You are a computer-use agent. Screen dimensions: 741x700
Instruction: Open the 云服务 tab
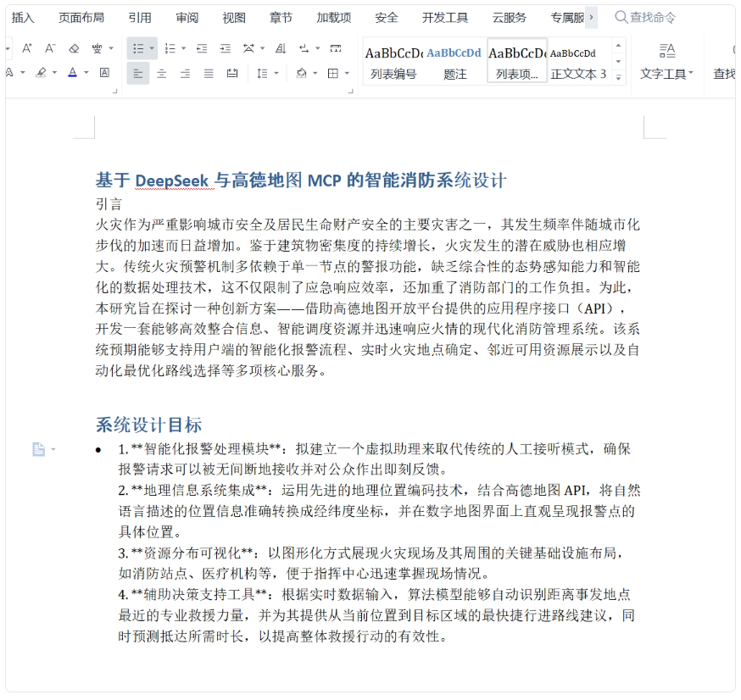510,18
